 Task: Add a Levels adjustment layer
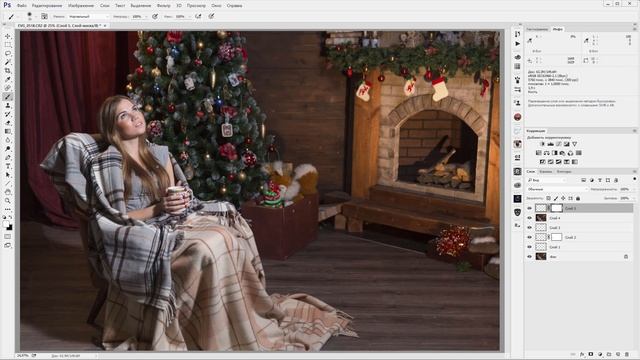point(550,144)
